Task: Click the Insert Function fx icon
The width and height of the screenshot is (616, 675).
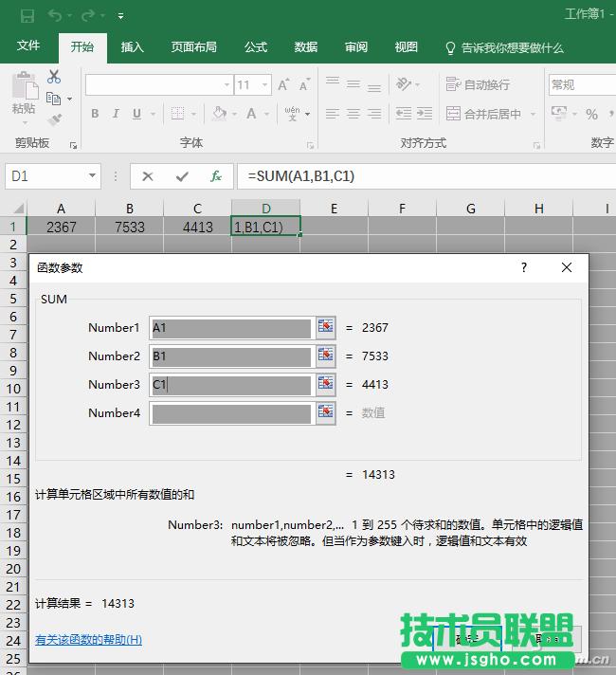Action: coord(216,176)
